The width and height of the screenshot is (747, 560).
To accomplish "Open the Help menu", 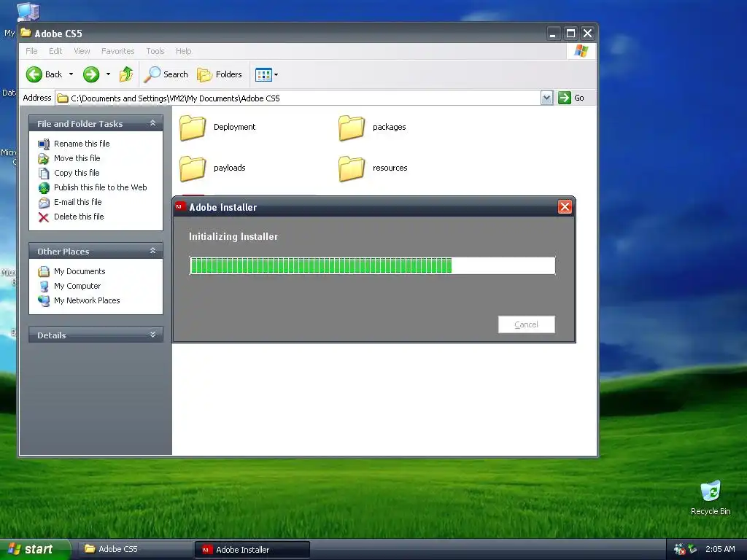I will pyautogui.click(x=183, y=51).
